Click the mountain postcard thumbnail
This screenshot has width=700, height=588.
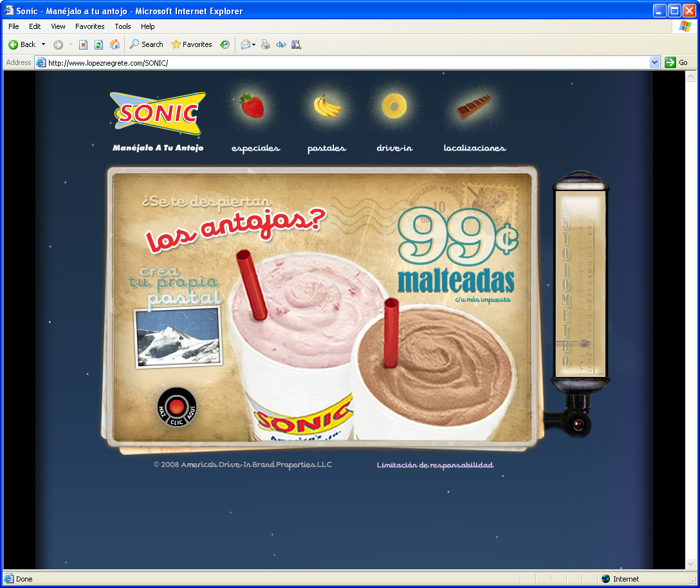pos(179,337)
